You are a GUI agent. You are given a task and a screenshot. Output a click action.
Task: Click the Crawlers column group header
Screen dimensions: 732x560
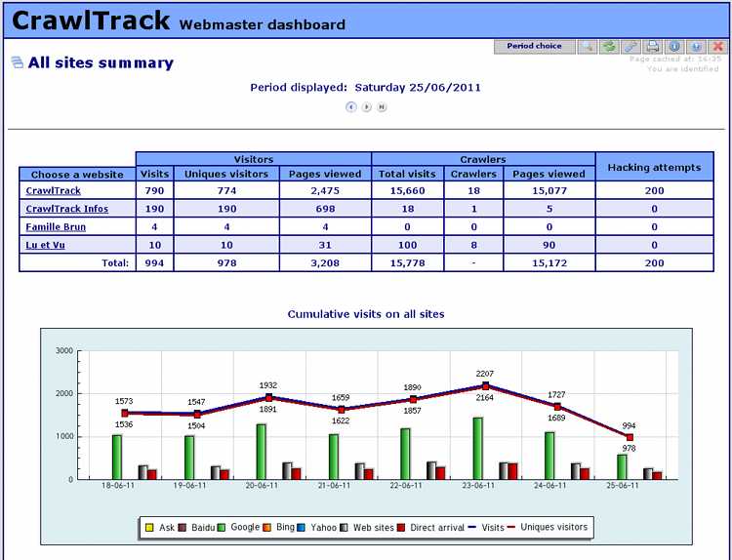[x=483, y=159]
